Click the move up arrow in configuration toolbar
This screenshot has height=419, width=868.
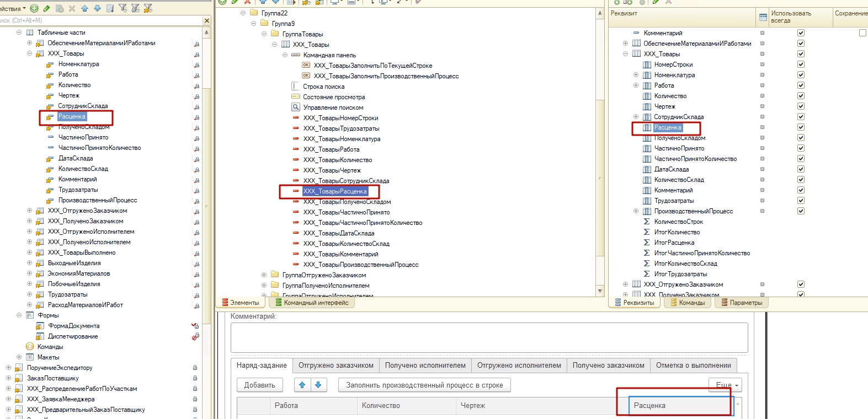point(84,8)
